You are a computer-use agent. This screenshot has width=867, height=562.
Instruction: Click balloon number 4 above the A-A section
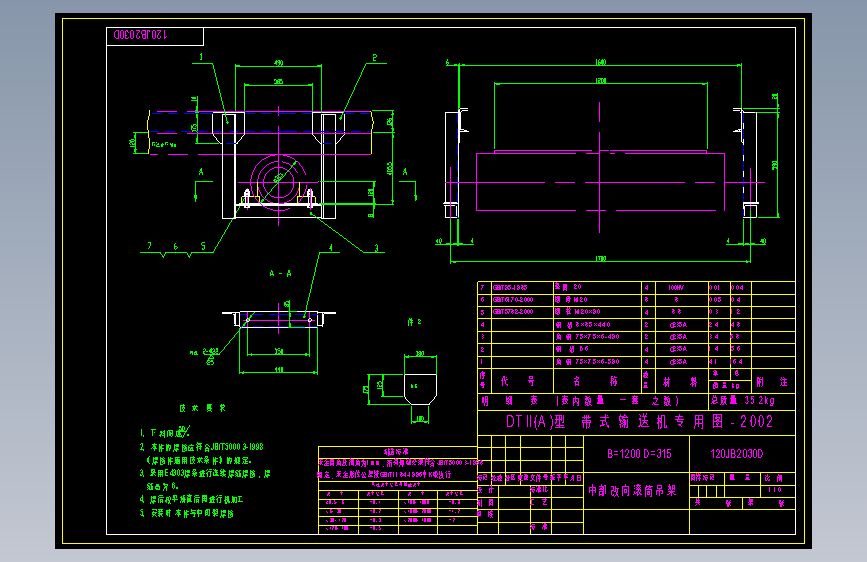click(331, 248)
